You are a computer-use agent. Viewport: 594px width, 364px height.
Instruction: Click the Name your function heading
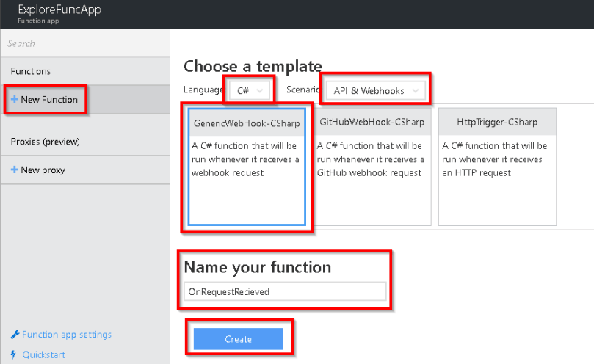258,267
